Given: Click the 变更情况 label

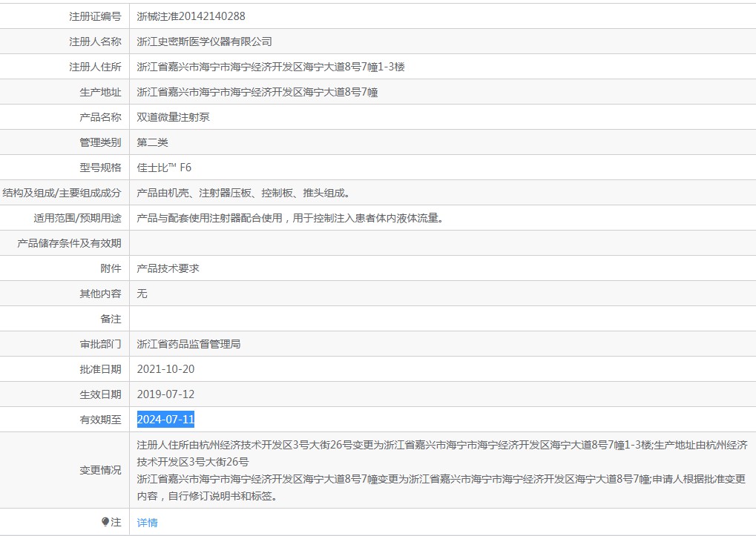Looking at the screenshot, I should [100, 470].
